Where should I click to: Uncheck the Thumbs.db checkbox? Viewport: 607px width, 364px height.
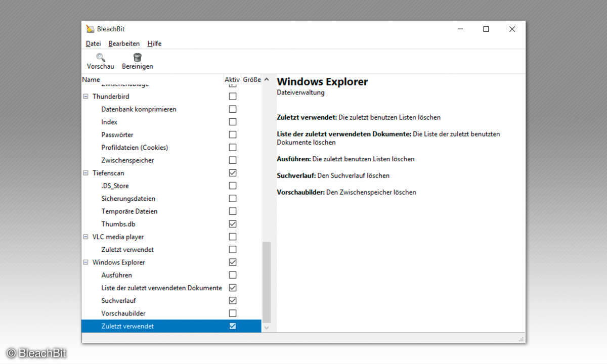point(233,224)
